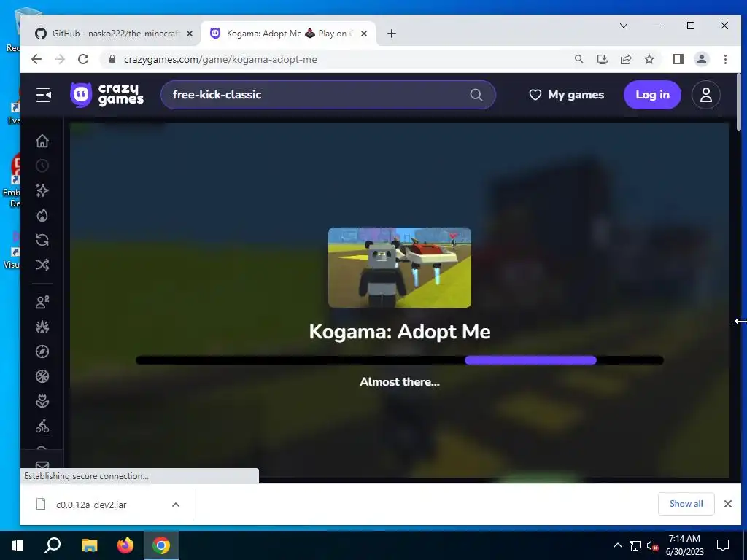Open the user profile avatar icon
The width and height of the screenshot is (747, 560).
pos(705,95)
